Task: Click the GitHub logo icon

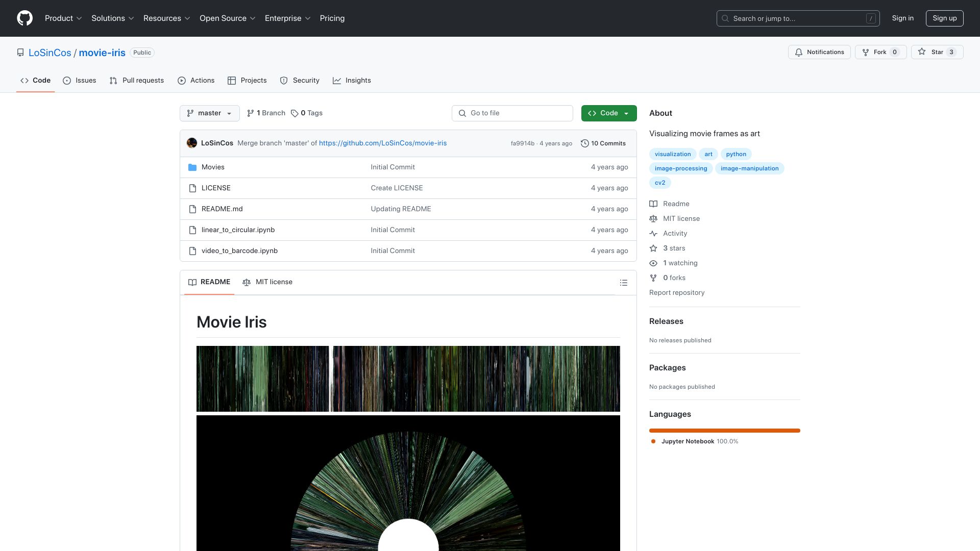Action: click(x=24, y=18)
